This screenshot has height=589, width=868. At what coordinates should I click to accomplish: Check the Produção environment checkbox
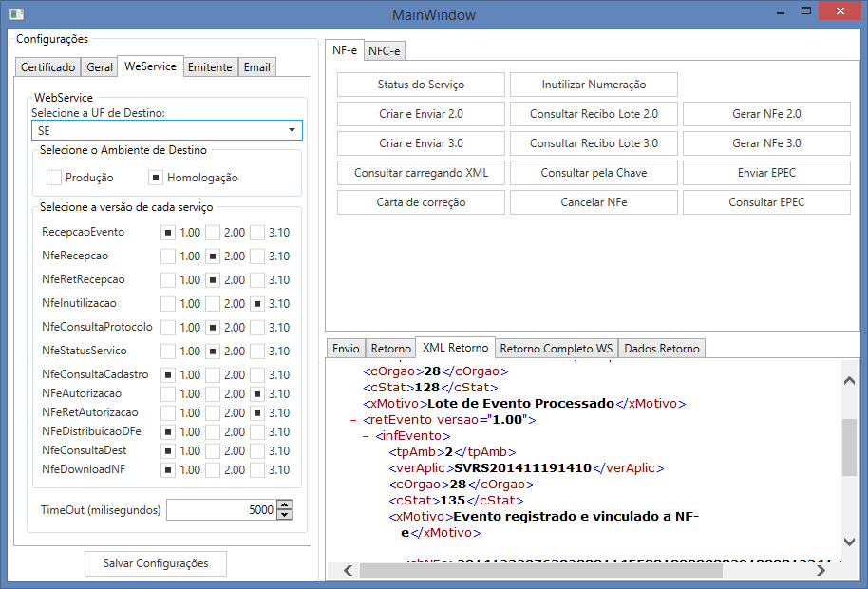point(54,178)
